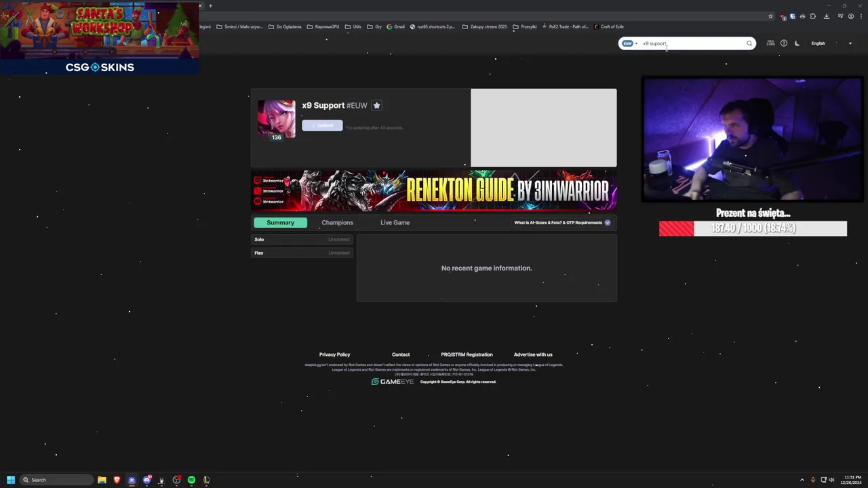The height and width of the screenshot is (488, 868).
Task: Click the search magnifier icon in summoner search
Action: (749, 43)
